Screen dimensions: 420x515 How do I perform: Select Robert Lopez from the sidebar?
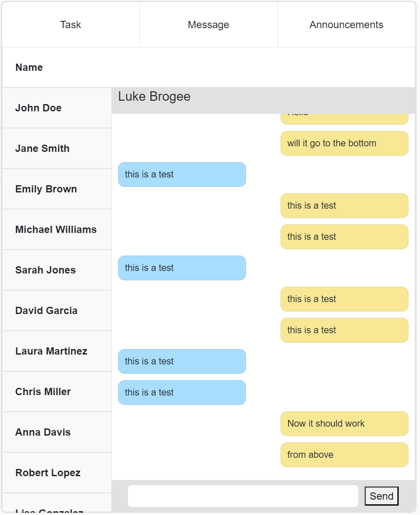tap(48, 472)
